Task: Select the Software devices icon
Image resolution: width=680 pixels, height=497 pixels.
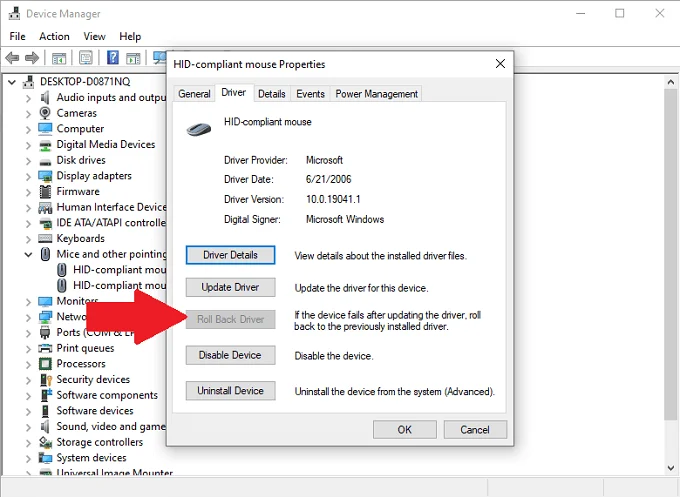Action: (45, 411)
